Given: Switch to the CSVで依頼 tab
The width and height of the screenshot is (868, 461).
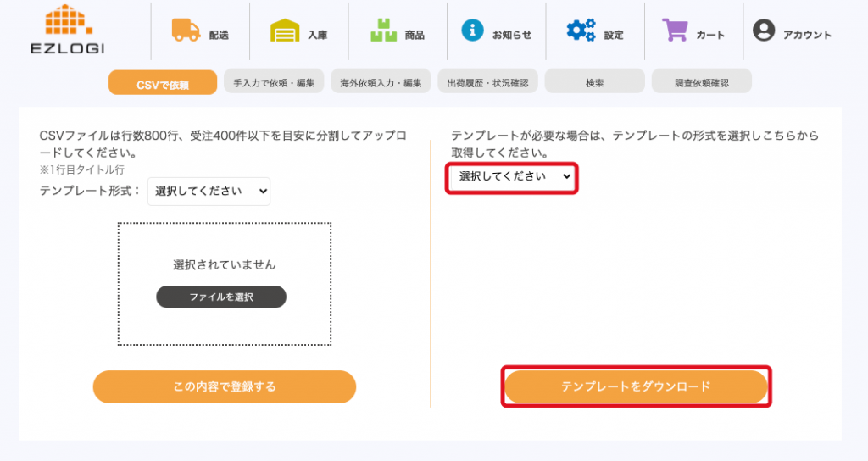Looking at the screenshot, I should 162,84.
